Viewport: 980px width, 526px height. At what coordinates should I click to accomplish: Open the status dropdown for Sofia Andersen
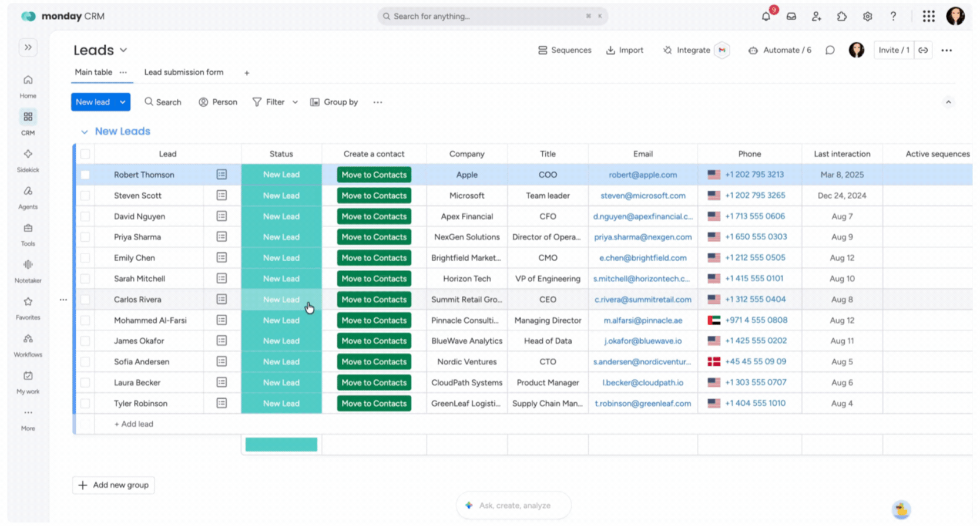point(281,362)
